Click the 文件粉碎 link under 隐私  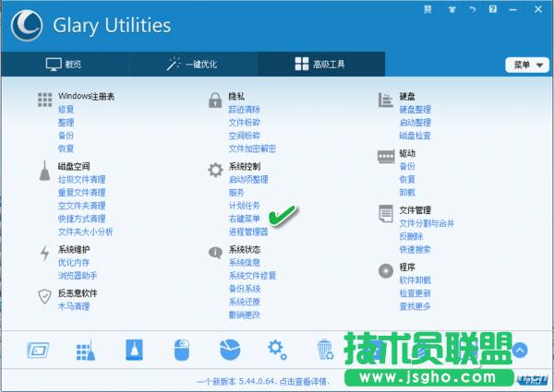(x=245, y=123)
